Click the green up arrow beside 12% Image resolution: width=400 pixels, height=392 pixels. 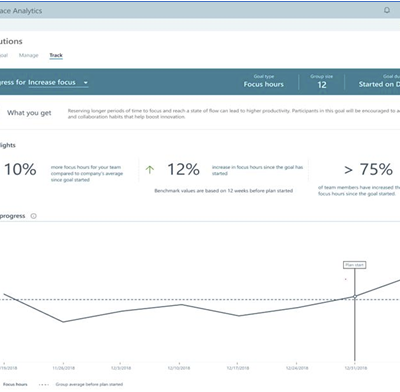coord(150,170)
